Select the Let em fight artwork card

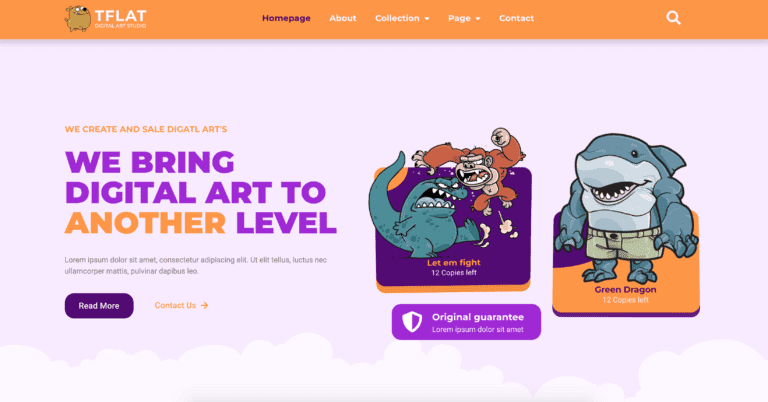tap(453, 229)
